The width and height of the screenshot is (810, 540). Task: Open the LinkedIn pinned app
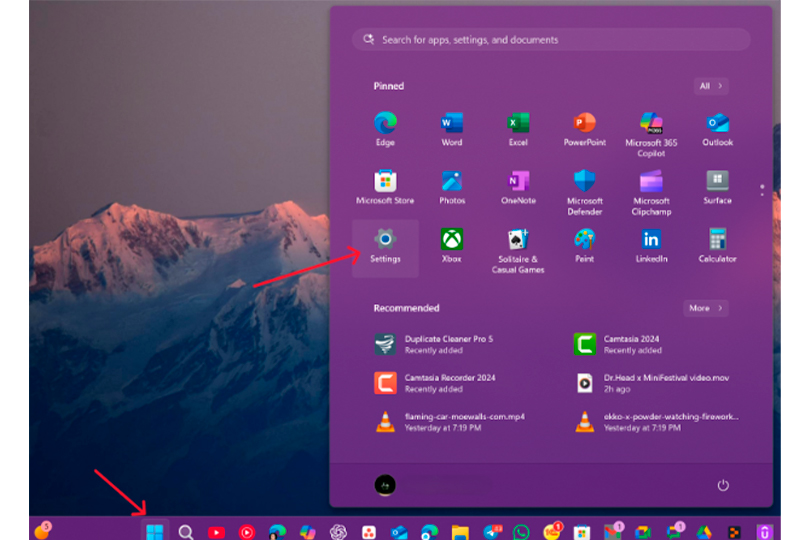pos(651,245)
